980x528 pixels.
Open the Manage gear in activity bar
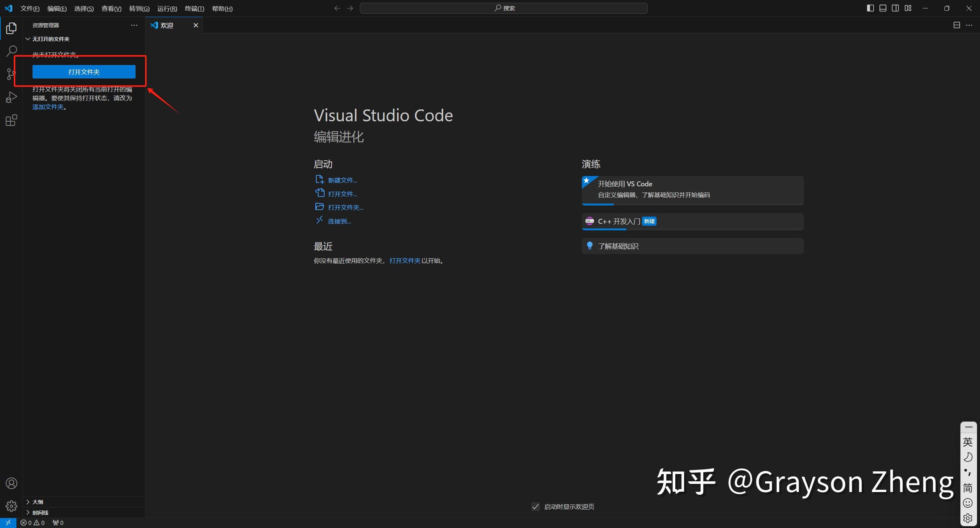click(x=11, y=506)
